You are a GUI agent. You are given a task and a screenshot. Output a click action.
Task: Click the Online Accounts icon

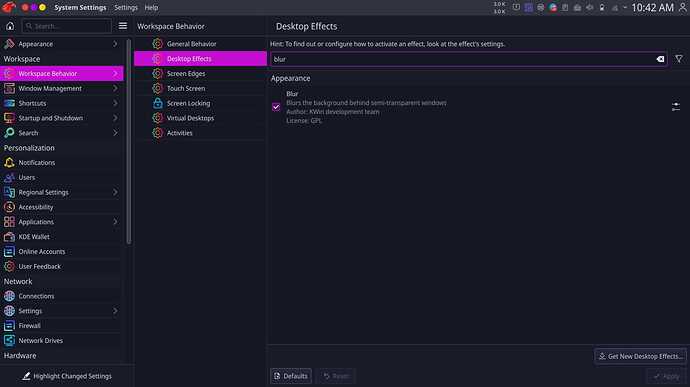(9, 251)
